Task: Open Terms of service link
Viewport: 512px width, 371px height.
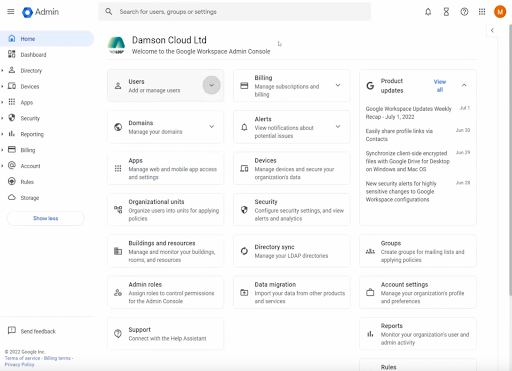Action: [22, 358]
